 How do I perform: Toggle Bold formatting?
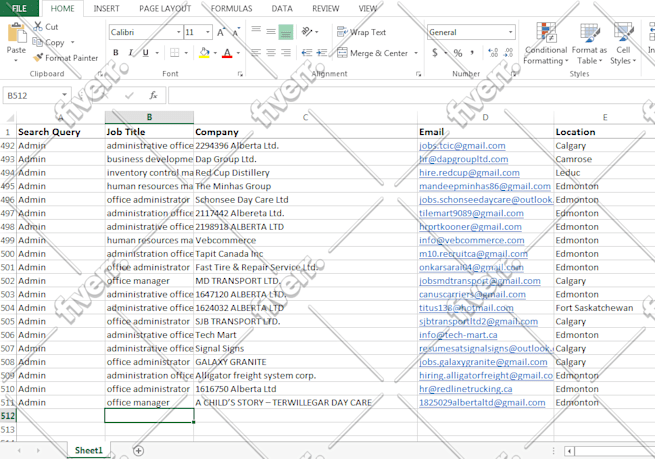(x=116, y=53)
